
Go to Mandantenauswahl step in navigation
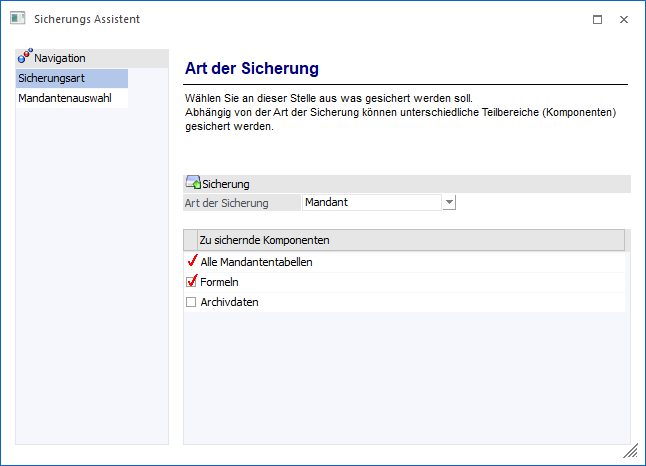pyautogui.click(x=63, y=99)
